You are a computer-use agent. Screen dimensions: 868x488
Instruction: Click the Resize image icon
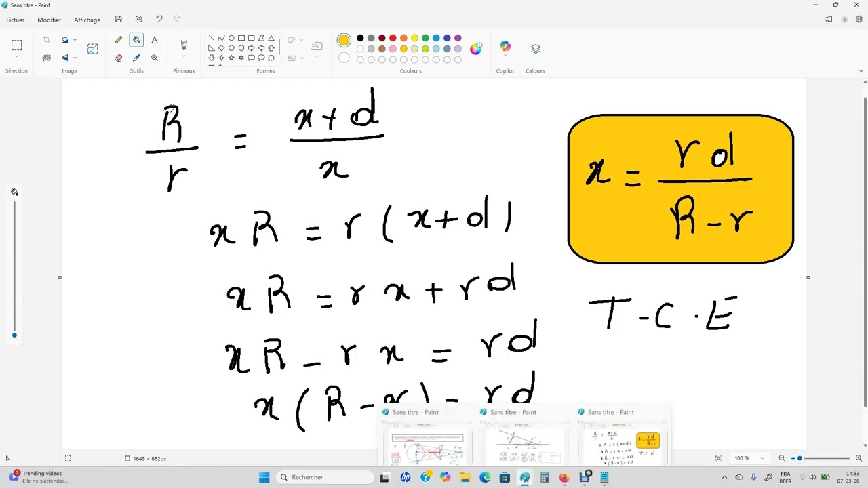point(93,49)
